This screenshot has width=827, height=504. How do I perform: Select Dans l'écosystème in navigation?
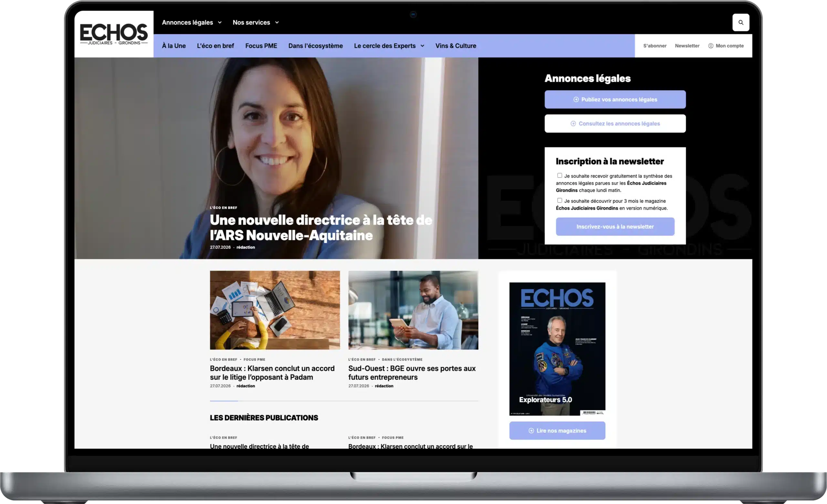coord(316,46)
